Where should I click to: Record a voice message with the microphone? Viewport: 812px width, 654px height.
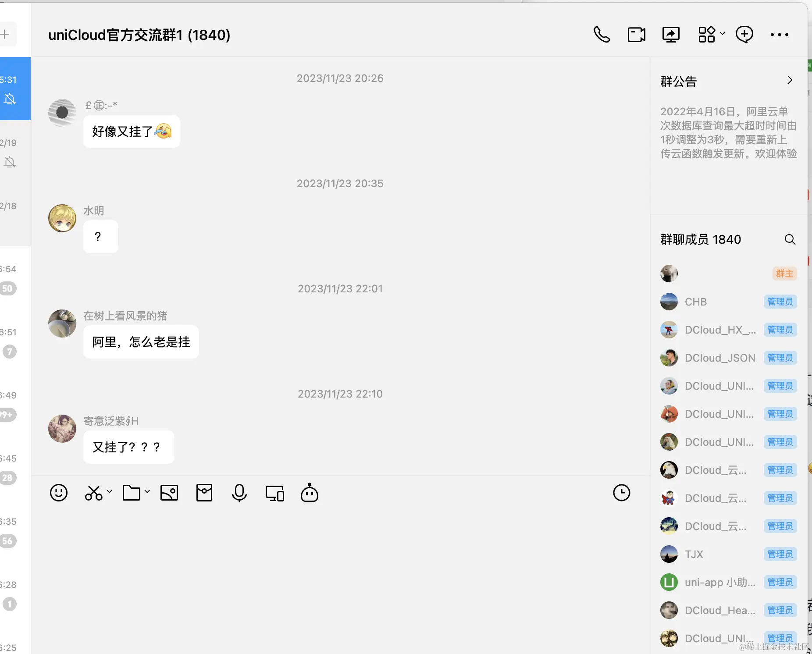tap(239, 493)
